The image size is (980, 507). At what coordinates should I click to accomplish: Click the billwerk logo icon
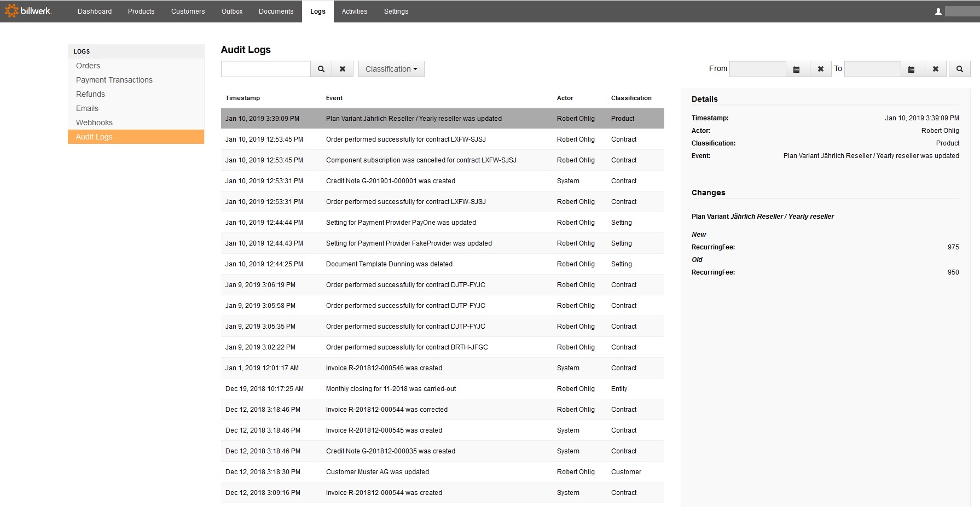pyautogui.click(x=11, y=11)
